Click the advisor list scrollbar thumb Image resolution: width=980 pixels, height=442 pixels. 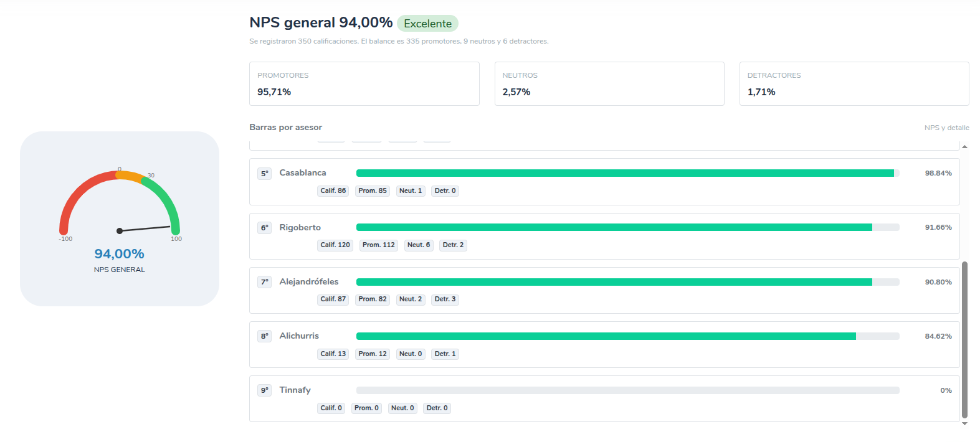[964, 339]
